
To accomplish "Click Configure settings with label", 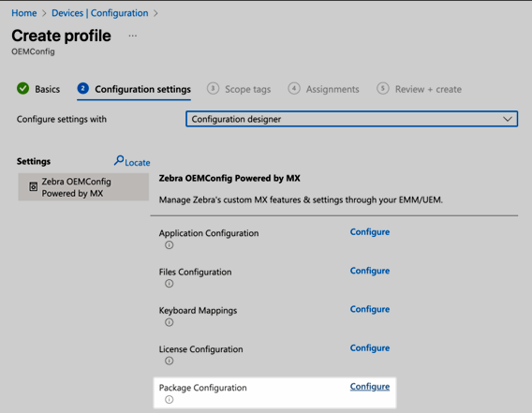I will 62,119.
